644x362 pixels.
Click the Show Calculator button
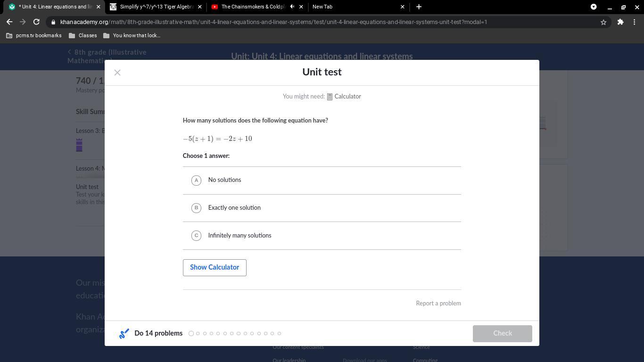point(215,268)
